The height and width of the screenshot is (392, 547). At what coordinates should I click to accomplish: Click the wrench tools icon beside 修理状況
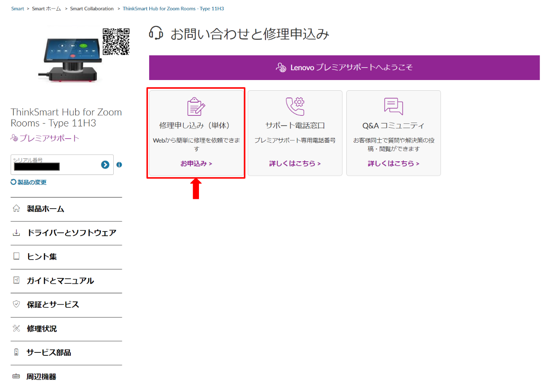click(17, 328)
